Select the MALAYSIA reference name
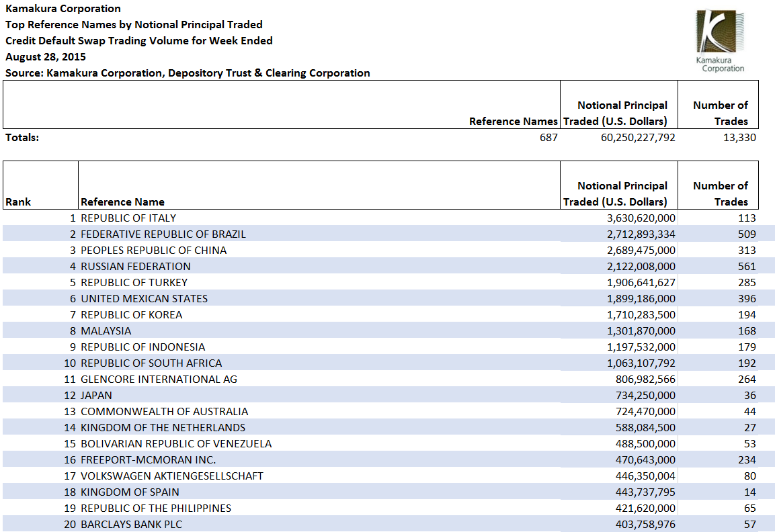Screen dimensions: 775x532 point(106,331)
